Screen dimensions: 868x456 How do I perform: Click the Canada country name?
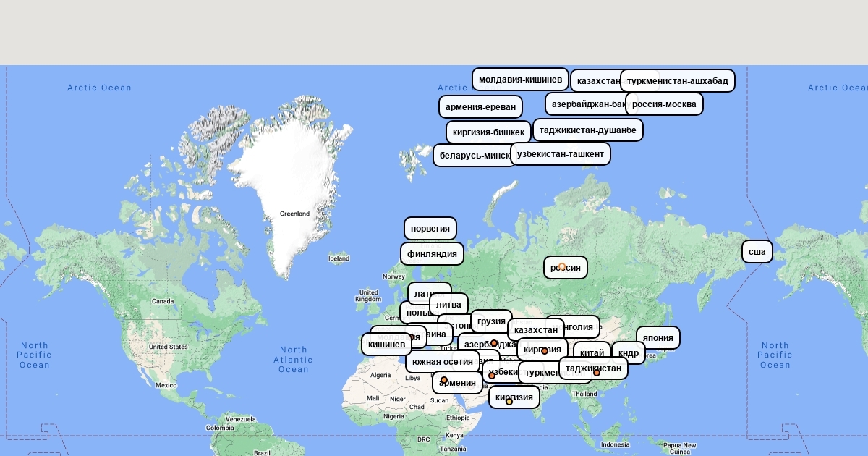163,301
